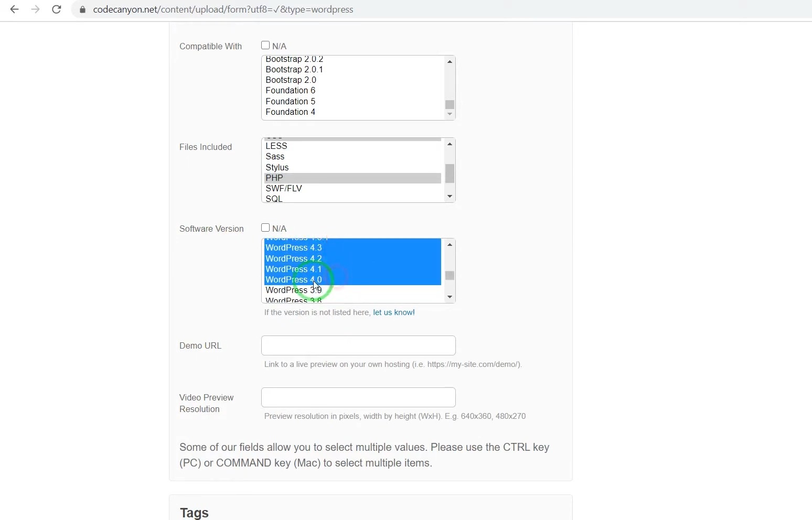Image resolution: width=812 pixels, height=520 pixels.
Task: Click the scroll-down arrow of Software Version list
Action: pyautogui.click(x=450, y=297)
